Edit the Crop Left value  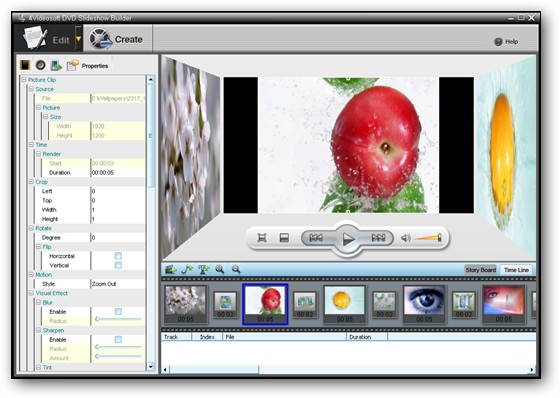118,191
